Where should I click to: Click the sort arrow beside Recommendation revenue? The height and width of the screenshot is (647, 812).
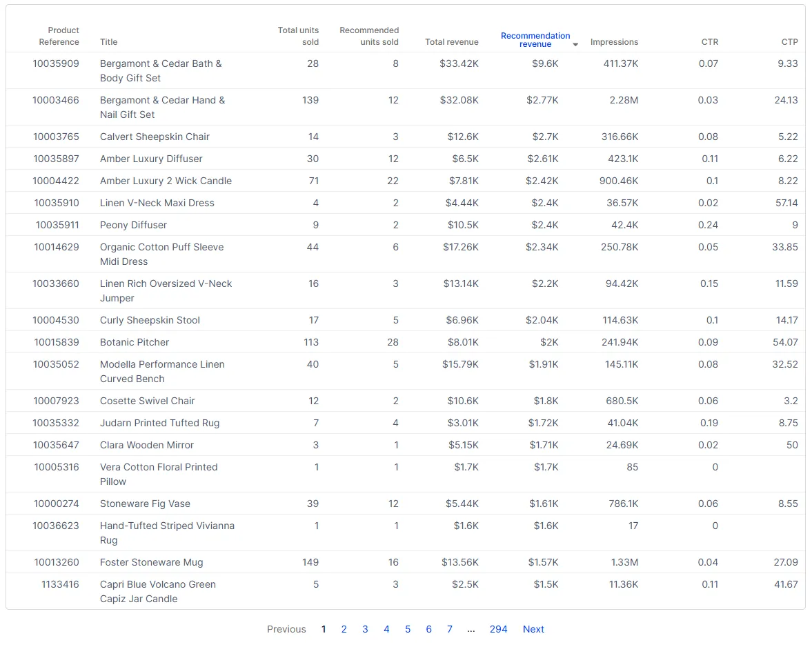pos(575,45)
